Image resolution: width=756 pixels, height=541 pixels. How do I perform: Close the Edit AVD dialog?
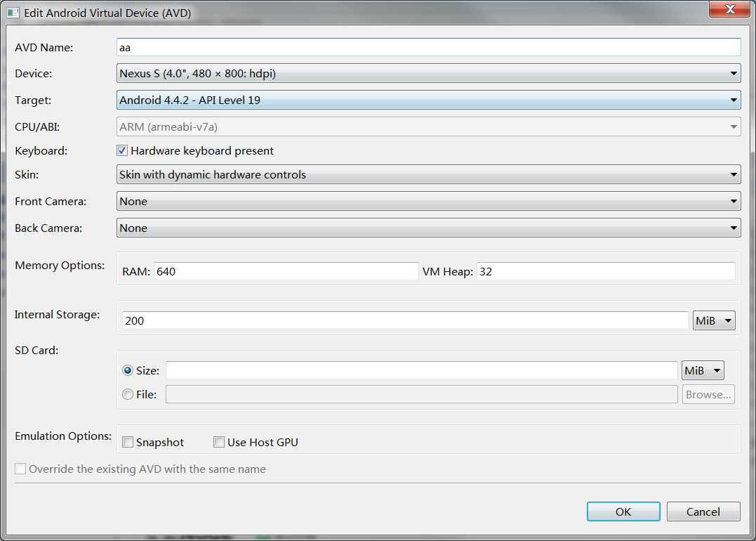(x=730, y=9)
